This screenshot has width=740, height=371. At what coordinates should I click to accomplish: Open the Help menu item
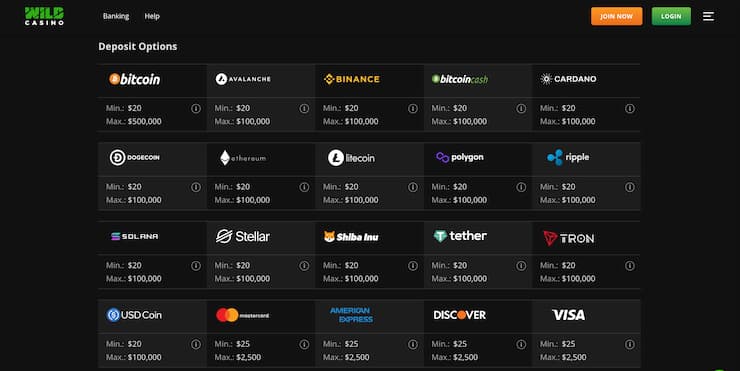tap(152, 16)
